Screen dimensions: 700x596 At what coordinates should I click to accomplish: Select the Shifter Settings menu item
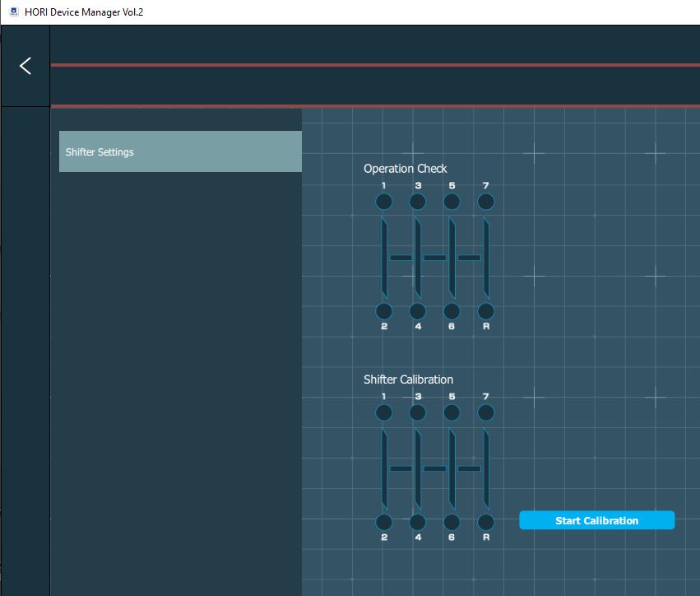(x=180, y=151)
